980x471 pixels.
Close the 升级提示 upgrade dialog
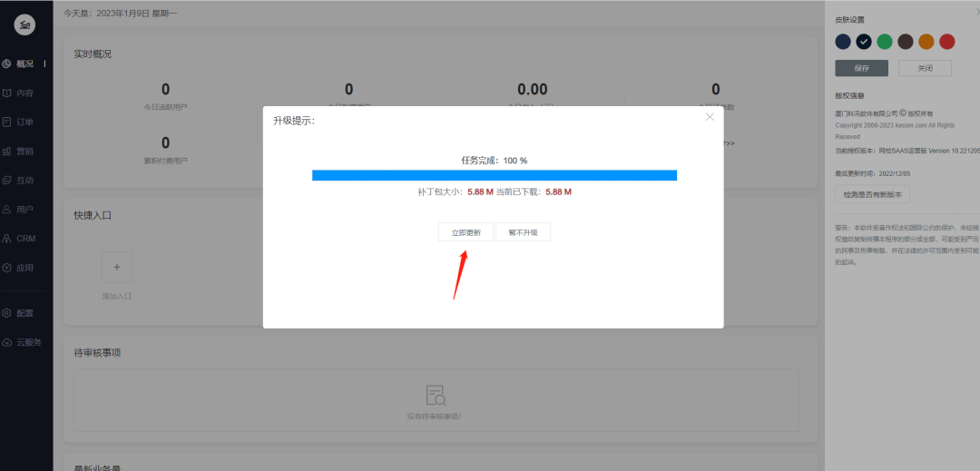[x=710, y=117]
